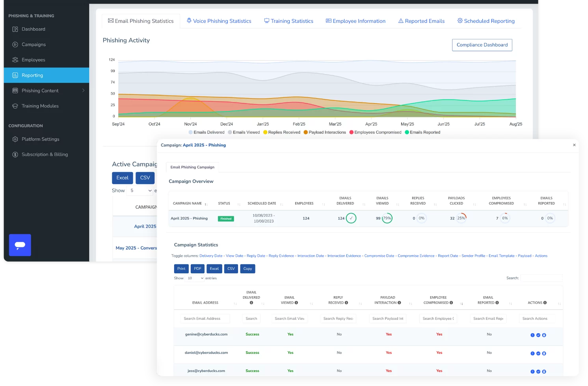The image size is (588, 386).
Task: Open the Dashboard sidebar icon
Action: click(15, 29)
